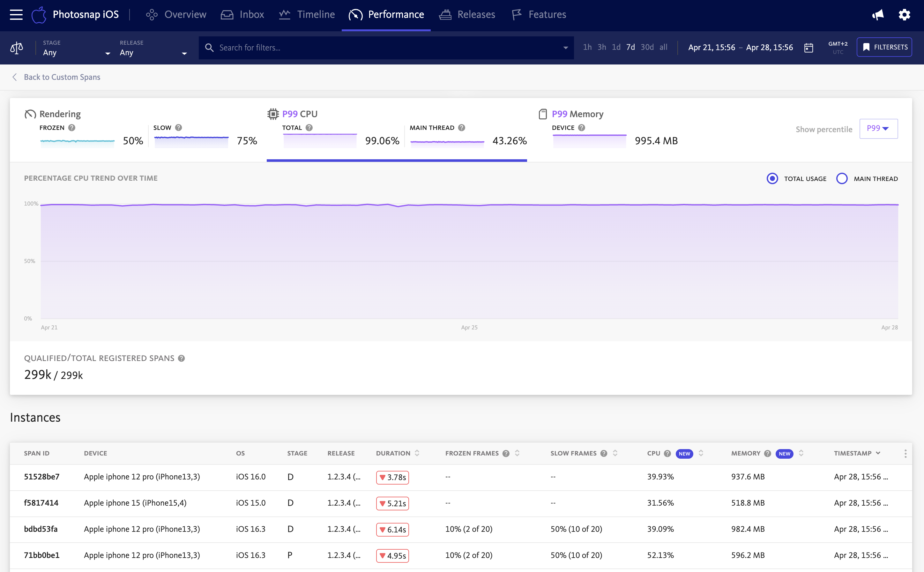Open span f5817414 instance
The image size is (924, 572).
coord(41,503)
